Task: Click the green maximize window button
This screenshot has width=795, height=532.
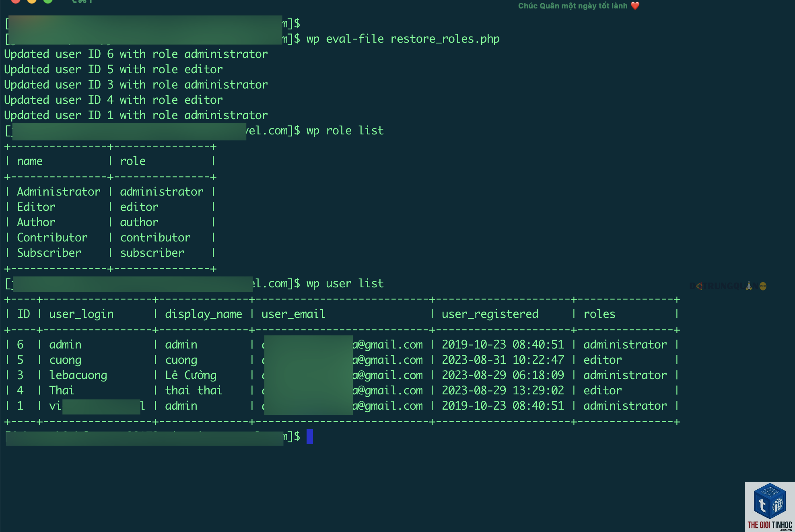Action: [48, 1]
